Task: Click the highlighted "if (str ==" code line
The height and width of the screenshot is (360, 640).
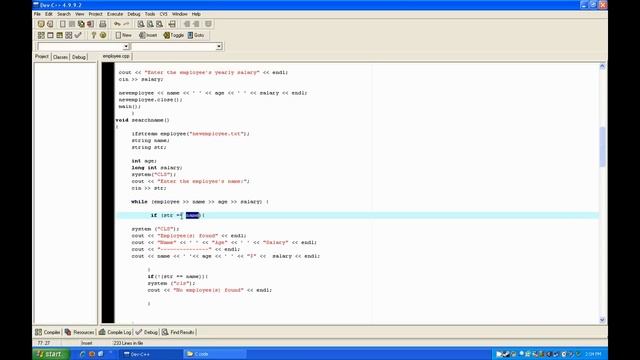Action: (x=357, y=215)
